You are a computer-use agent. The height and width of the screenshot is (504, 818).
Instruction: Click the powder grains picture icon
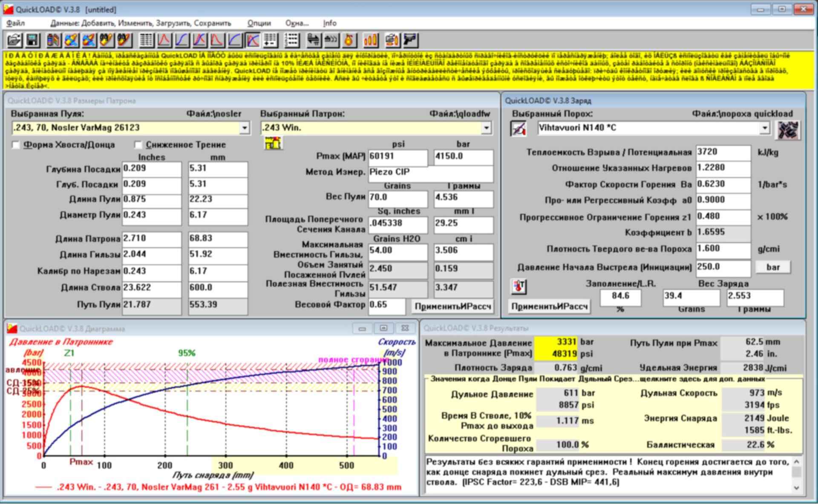tap(787, 130)
